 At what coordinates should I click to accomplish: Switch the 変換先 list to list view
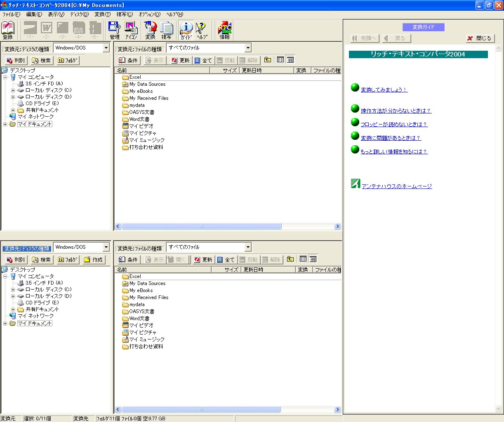303,259
